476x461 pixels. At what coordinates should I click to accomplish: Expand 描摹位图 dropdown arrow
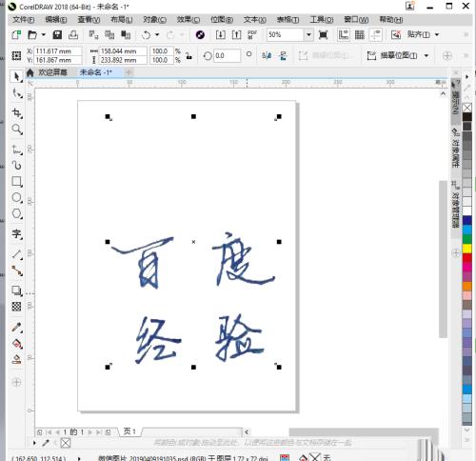(x=426, y=56)
